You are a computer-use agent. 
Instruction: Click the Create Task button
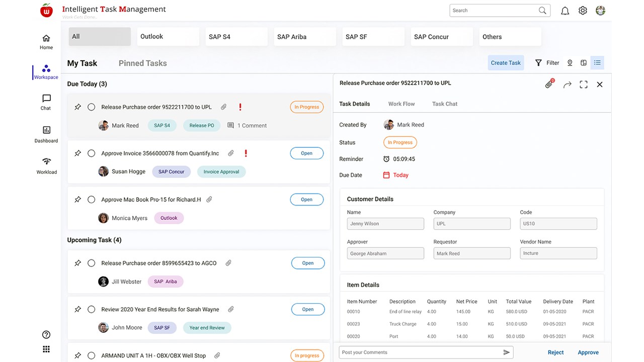[506, 63]
